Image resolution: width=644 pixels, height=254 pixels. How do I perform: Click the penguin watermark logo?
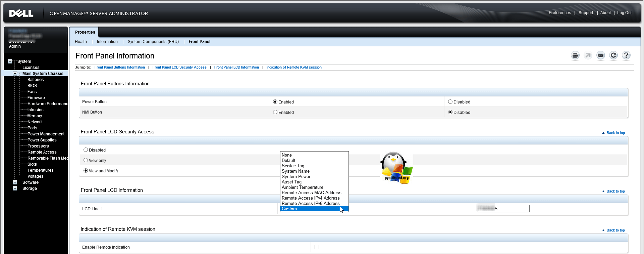coord(396,168)
